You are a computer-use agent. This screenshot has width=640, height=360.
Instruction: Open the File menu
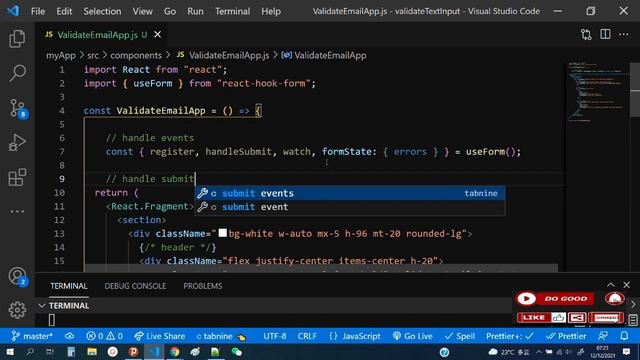38,11
